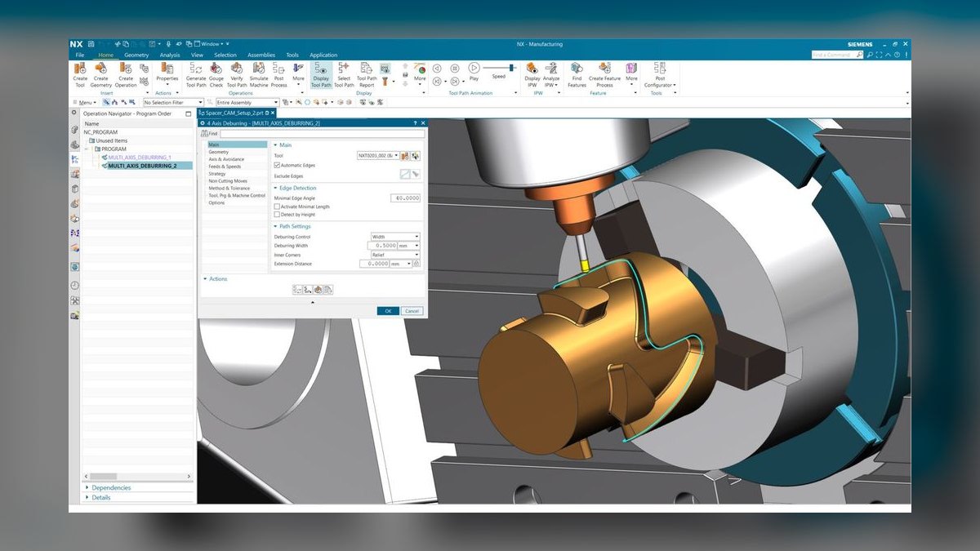Open the Menu button in selection bar

[x=85, y=102]
